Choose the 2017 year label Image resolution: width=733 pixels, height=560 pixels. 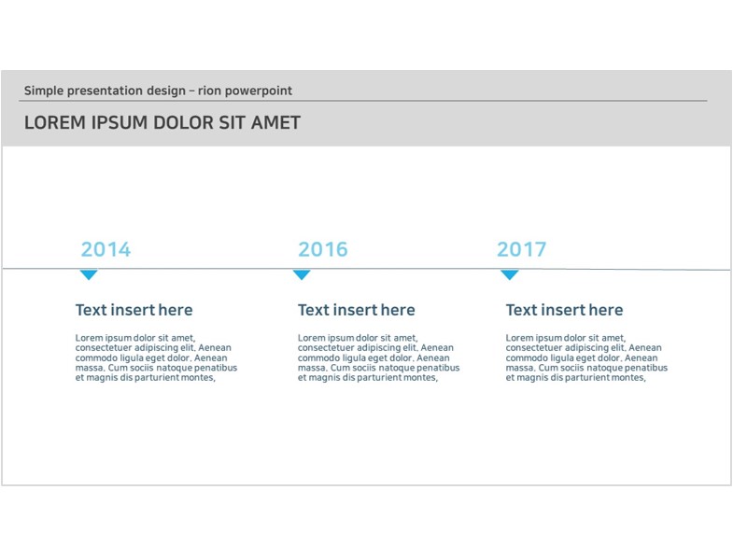521,249
